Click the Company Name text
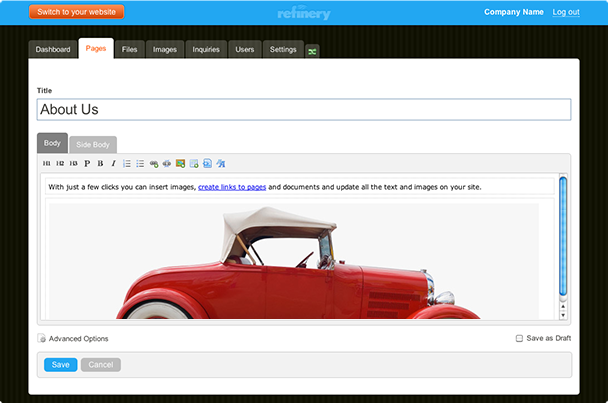 click(514, 12)
